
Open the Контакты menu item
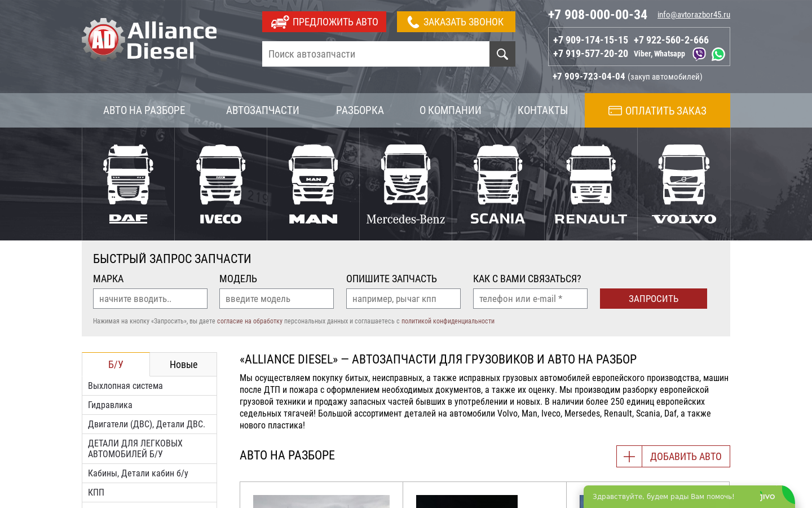pyautogui.click(x=543, y=111)
